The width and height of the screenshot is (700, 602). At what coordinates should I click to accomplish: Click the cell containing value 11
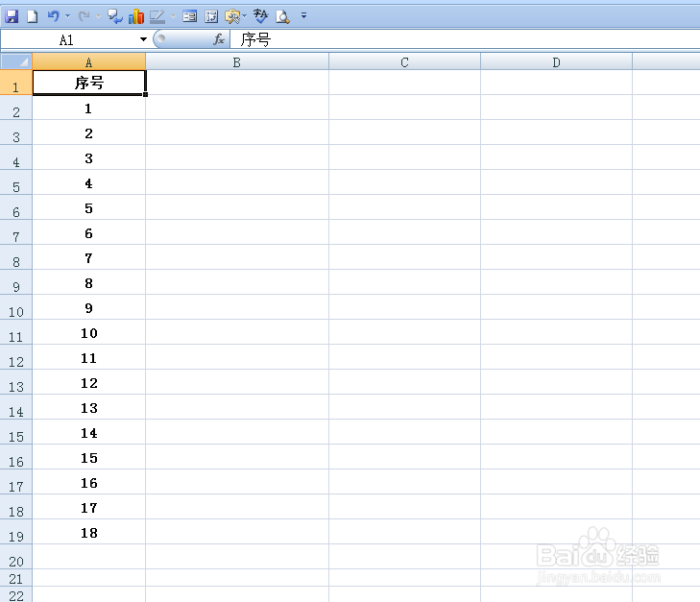pos(89,357)
